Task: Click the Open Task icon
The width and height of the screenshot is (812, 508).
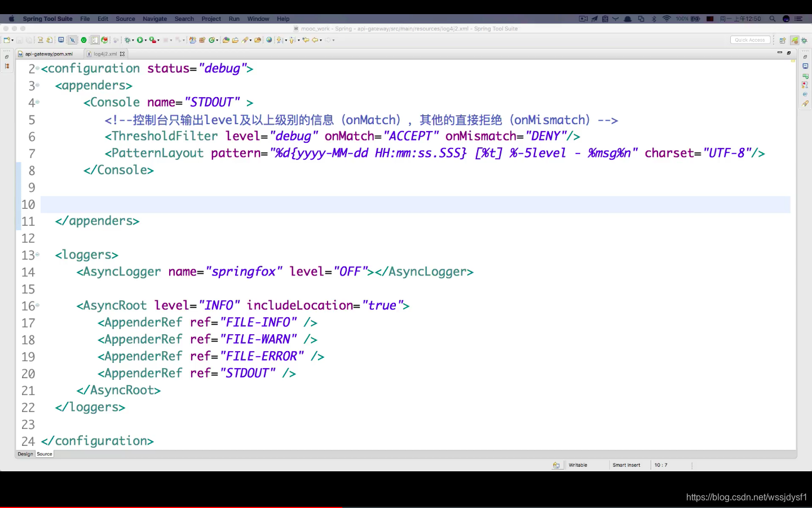Action: (x=235, y=40)
